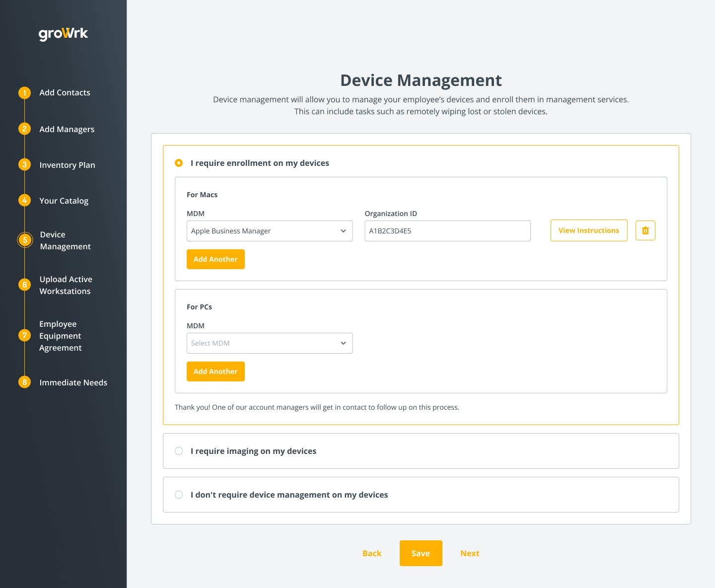Select I don't require device management
The width and height of the screenshot is (715, 588).
pos(179,495)
